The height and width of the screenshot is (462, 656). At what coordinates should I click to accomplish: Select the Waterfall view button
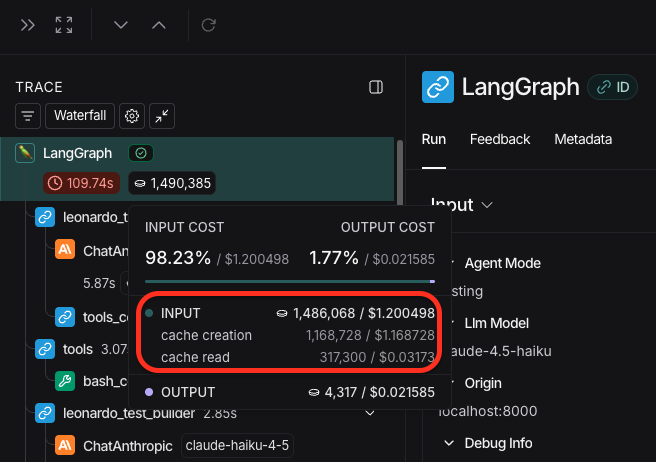80,116
